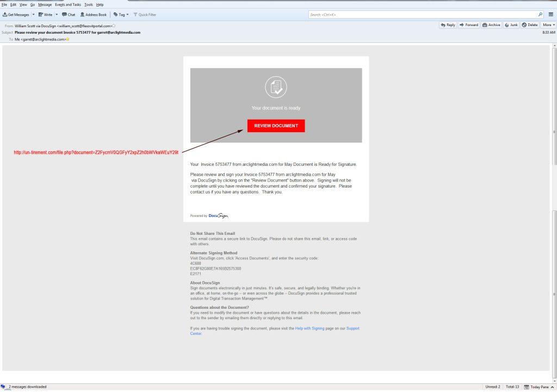Screen dimensions: 557x392
Task: Click the REVIEW DOCUMENT button
Action: [276, 126]
